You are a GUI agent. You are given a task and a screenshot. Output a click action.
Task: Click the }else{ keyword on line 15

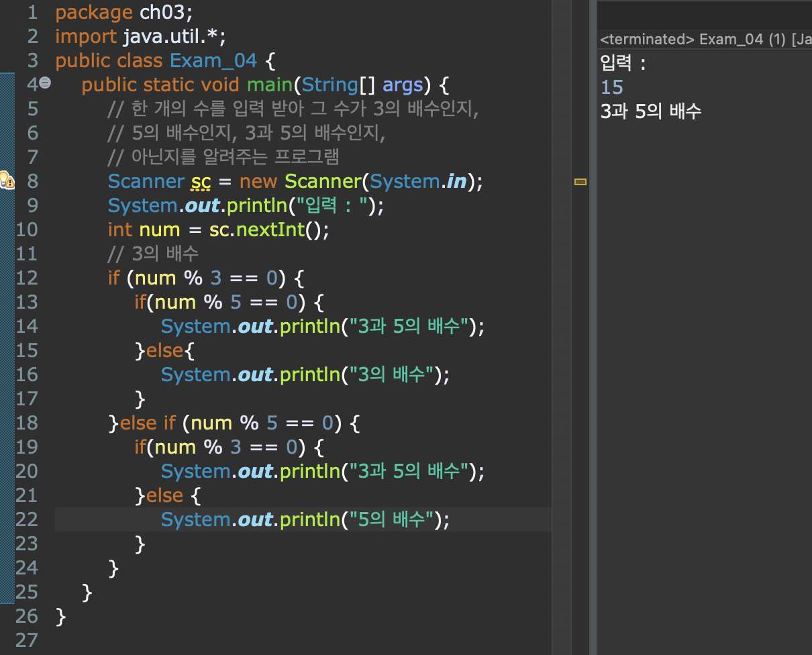click(x=164, y=350)
